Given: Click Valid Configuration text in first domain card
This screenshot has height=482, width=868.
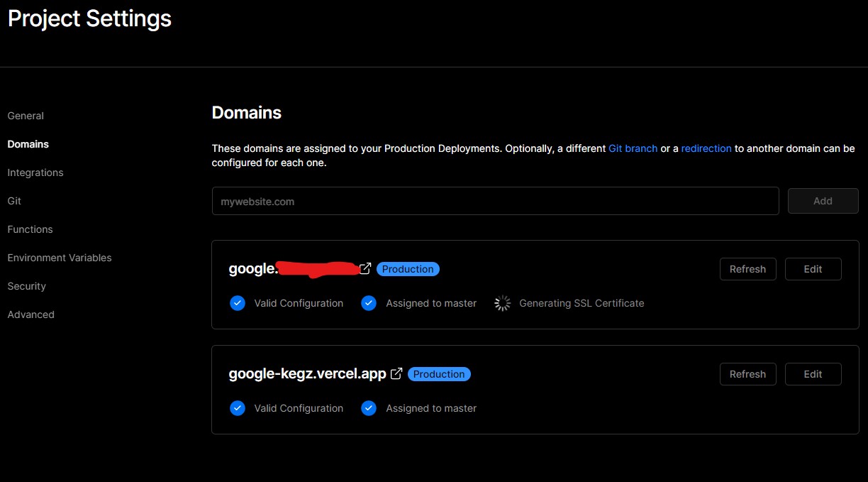Looking at the screenshot, I should pos(299,303).
